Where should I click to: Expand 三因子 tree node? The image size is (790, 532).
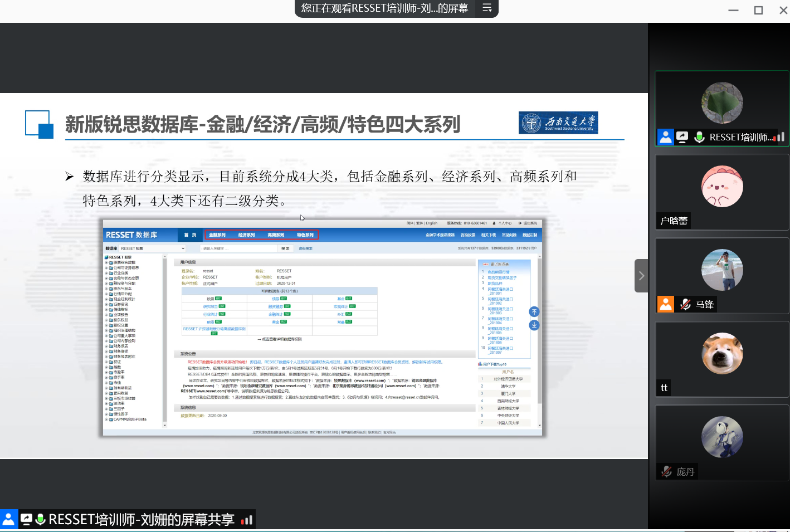pyautogui.click(x=106, y=409)
